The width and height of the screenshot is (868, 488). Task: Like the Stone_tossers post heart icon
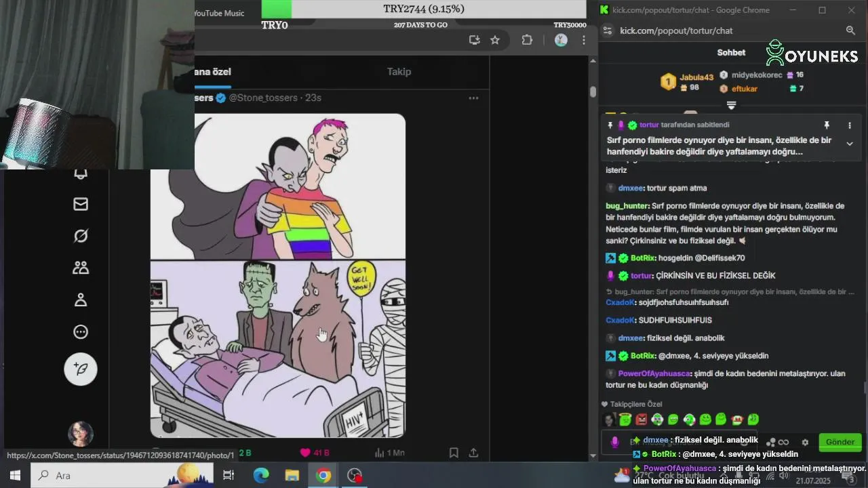(305, 453)
